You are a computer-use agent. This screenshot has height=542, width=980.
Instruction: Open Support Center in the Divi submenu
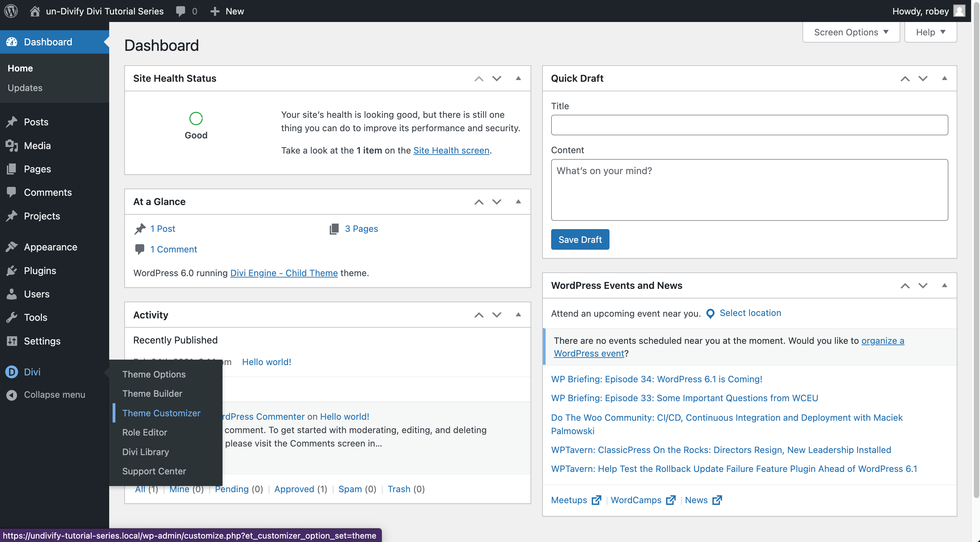point(154,471)
